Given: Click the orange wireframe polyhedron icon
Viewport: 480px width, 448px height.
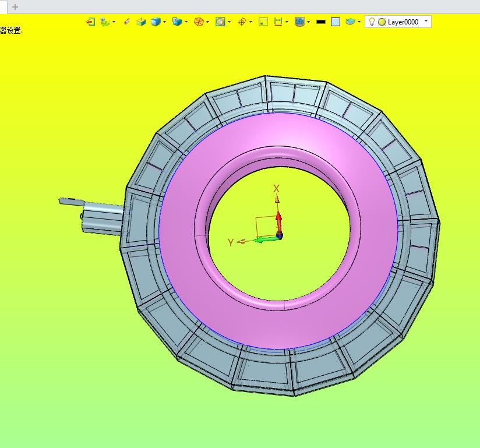Looking at the screenshot, I should click(x=199, y=22).
